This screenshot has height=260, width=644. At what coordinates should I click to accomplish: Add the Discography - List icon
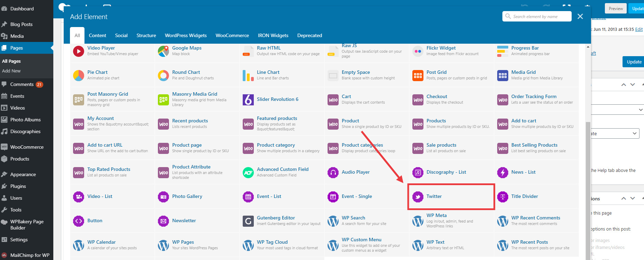pos(418,173)
